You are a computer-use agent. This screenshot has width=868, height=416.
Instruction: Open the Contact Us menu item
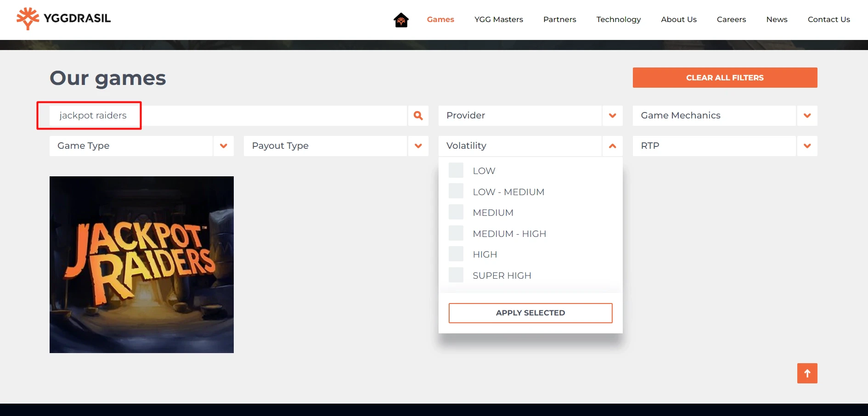[829, 19]
